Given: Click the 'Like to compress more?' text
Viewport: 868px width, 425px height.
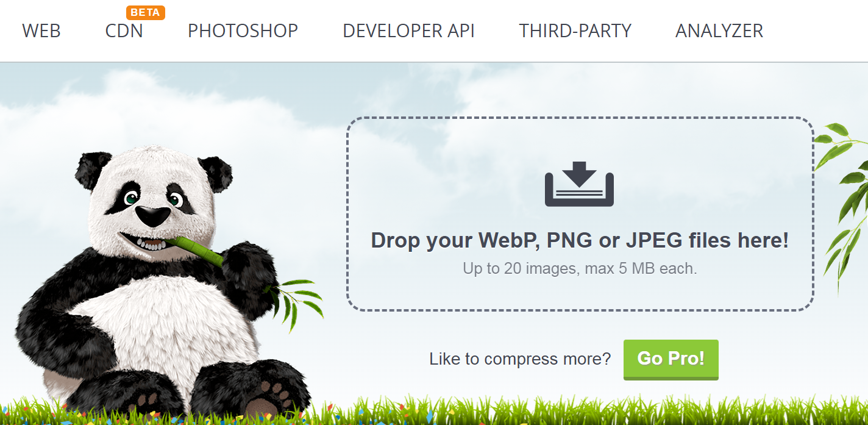Looking at the screenshot, I should point(520,359).
